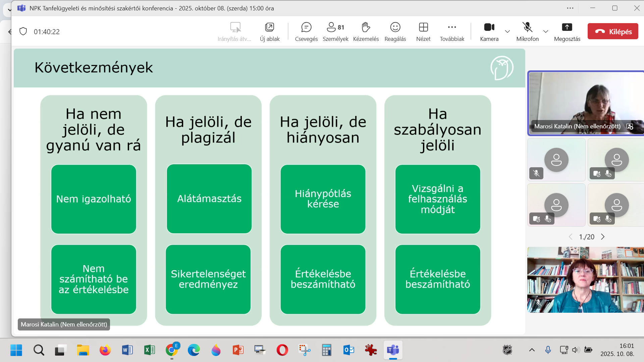The width and height of the screenshot is (644, 362).
Task: Open the Reagálás reactions menu
Action: pyautogui.click(x=395, y=32)
